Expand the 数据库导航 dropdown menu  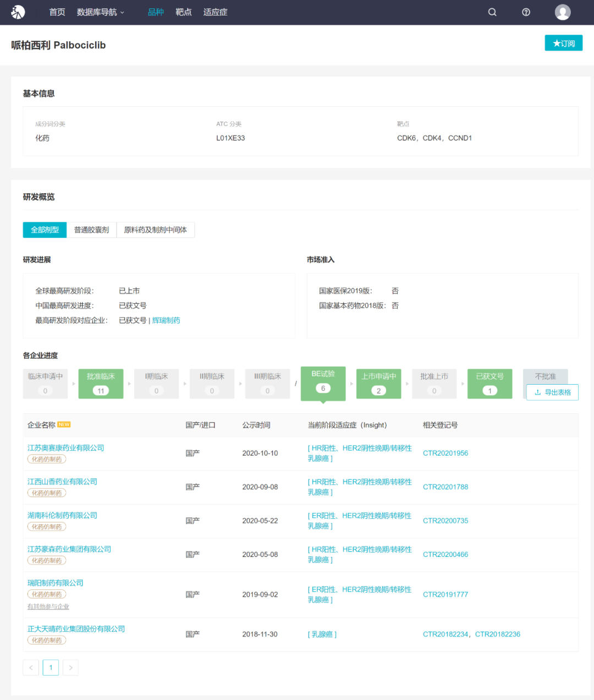101,12
